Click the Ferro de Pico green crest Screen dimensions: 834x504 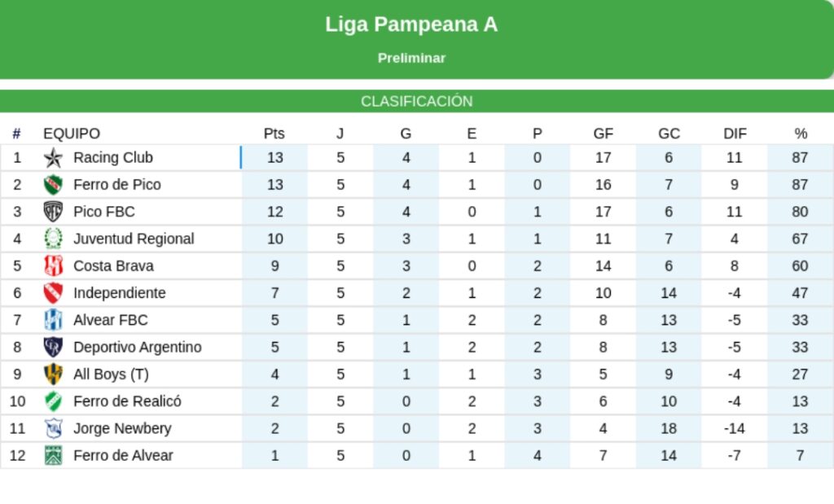click(x=53, y=185)
